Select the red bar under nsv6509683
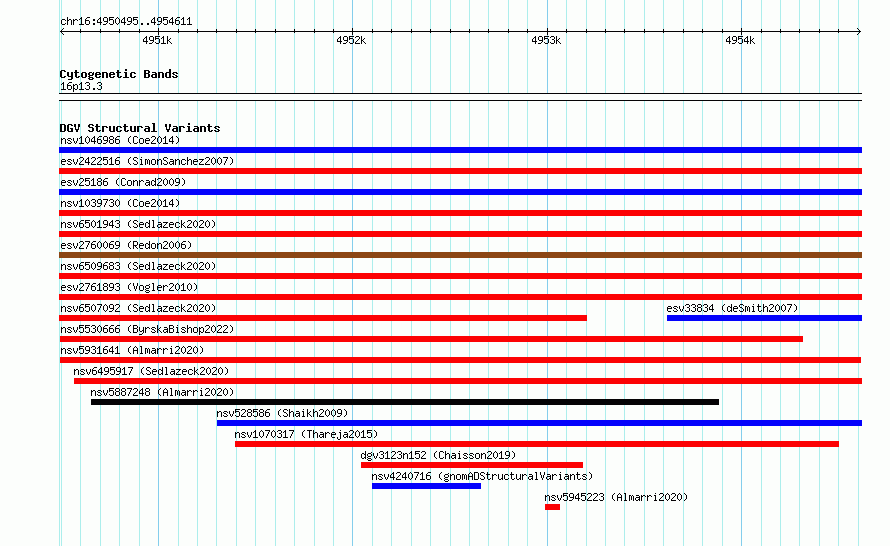The height and width of the screenshot is (546, 890). click(460, 276)
